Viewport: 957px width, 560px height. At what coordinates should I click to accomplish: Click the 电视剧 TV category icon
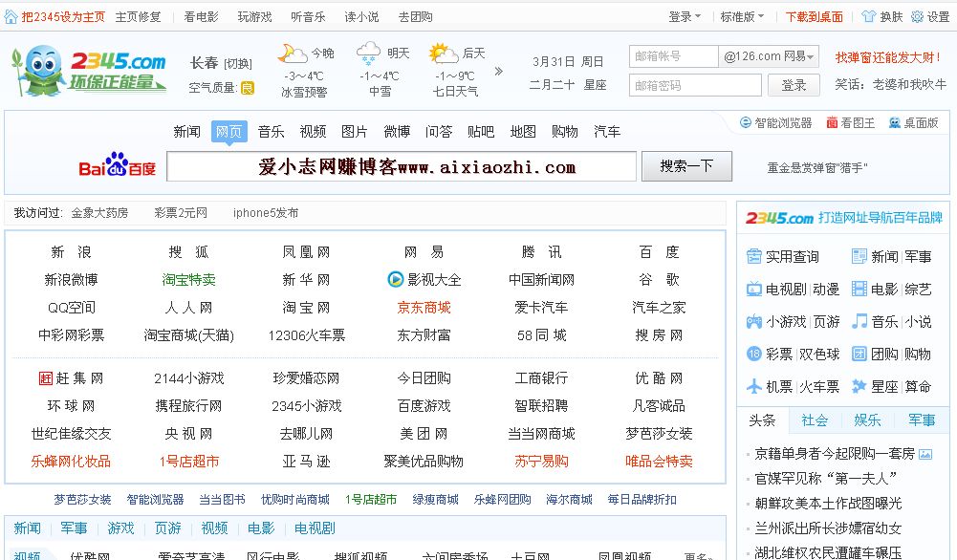(753, 289)
